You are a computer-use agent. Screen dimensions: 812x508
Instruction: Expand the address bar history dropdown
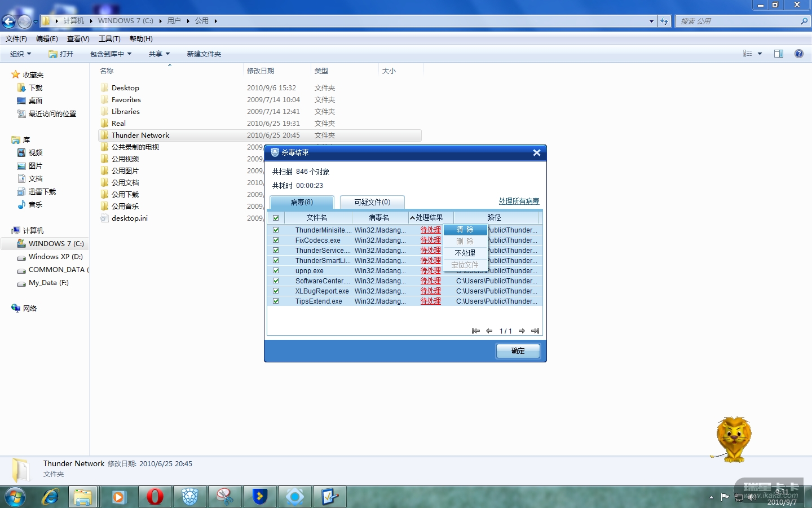coord(651,21)
